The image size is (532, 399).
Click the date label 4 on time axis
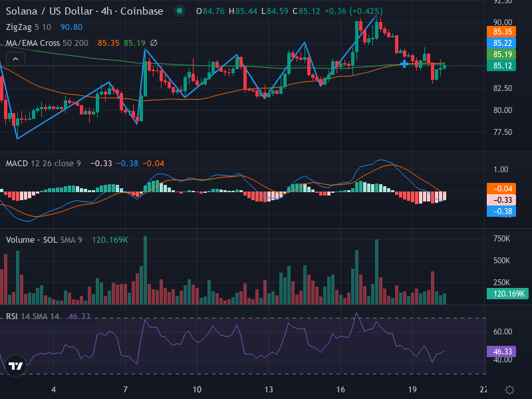[x=54, y=390]
